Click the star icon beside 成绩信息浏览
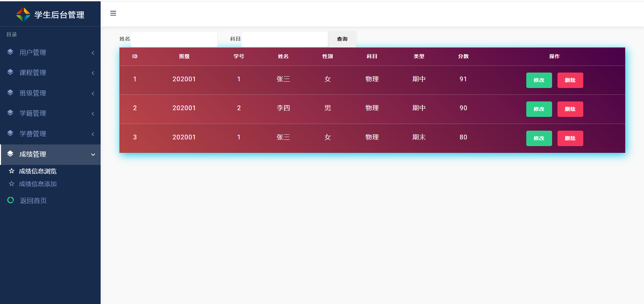Screen dimensions: 644x304 [12, 171]
